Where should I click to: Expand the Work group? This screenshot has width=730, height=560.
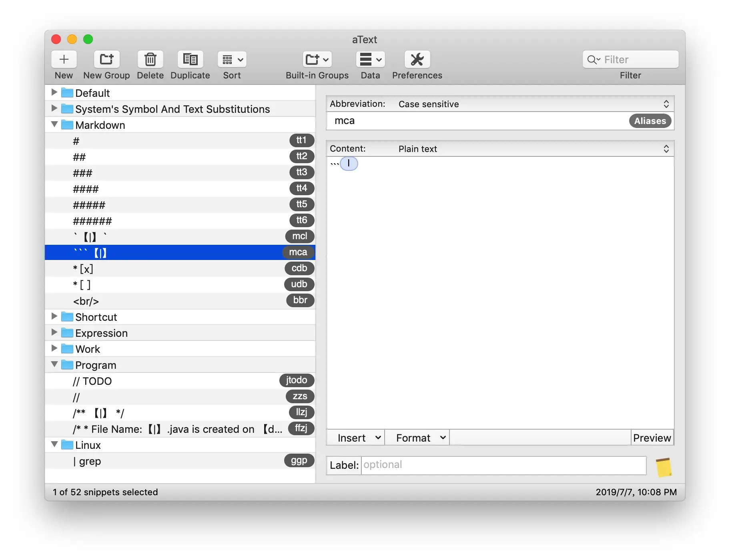click(54, 348)
